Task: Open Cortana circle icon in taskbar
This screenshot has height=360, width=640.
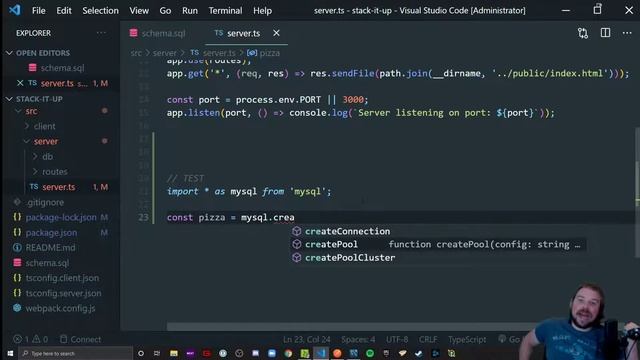Action: tap(141, 353)
